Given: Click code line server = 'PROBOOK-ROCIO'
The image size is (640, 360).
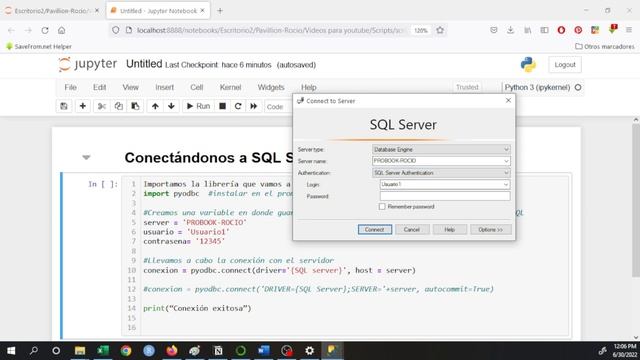Looking at the screenshot, I should tap(195, 222).
